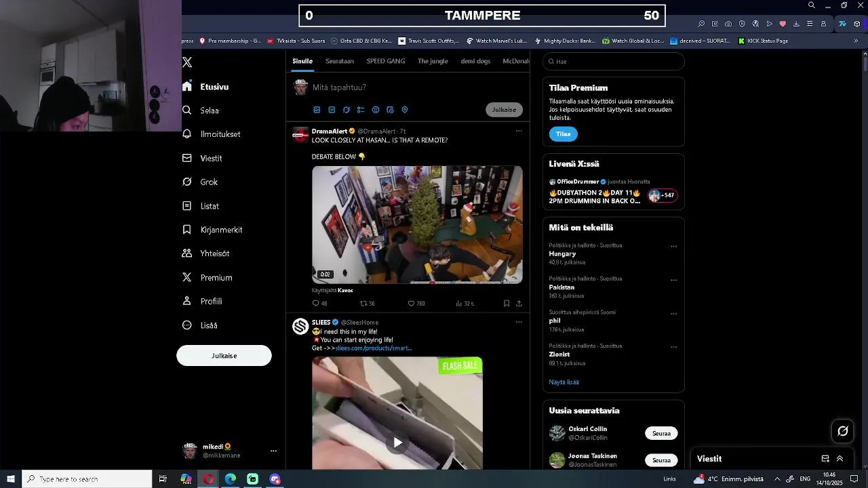Click the X logo in the sidebar
The image size is (868, 488).
coord(188,62)
